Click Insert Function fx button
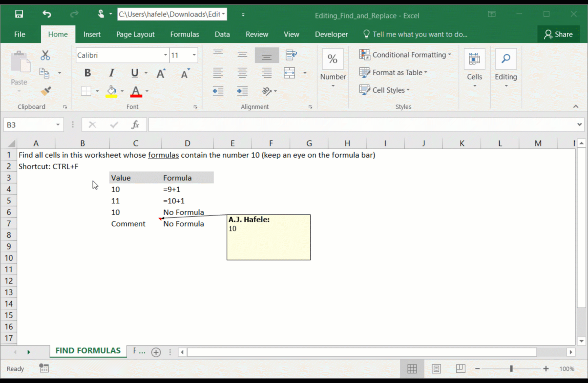 pyautogui.click(x=135, y=125)
